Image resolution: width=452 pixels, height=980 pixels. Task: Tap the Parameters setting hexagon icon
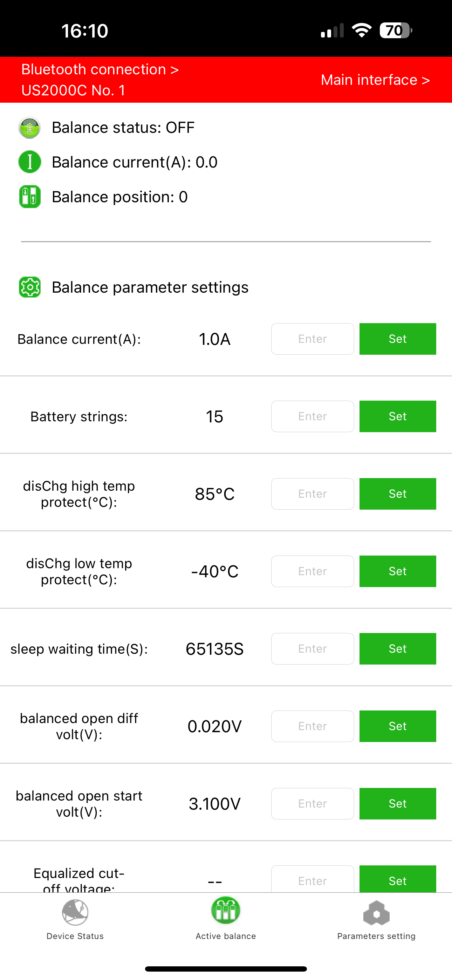(376, 913)
